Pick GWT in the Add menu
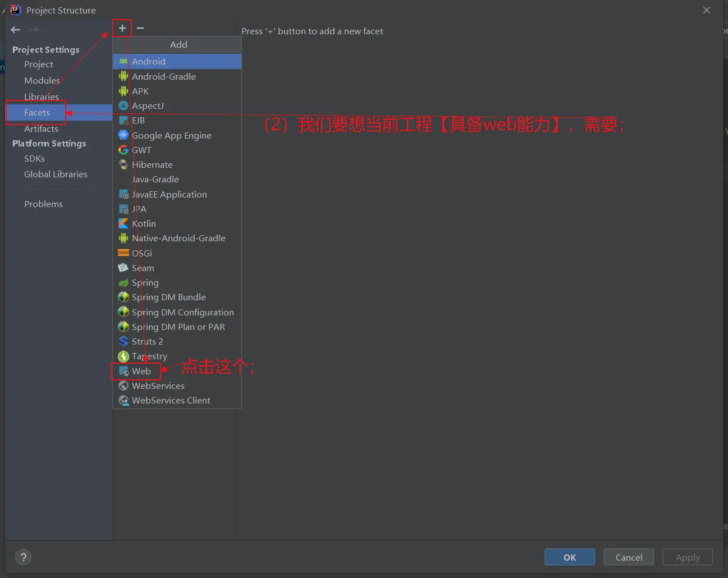728x578 pixels. pyautogui.click(x=177, y=150)
